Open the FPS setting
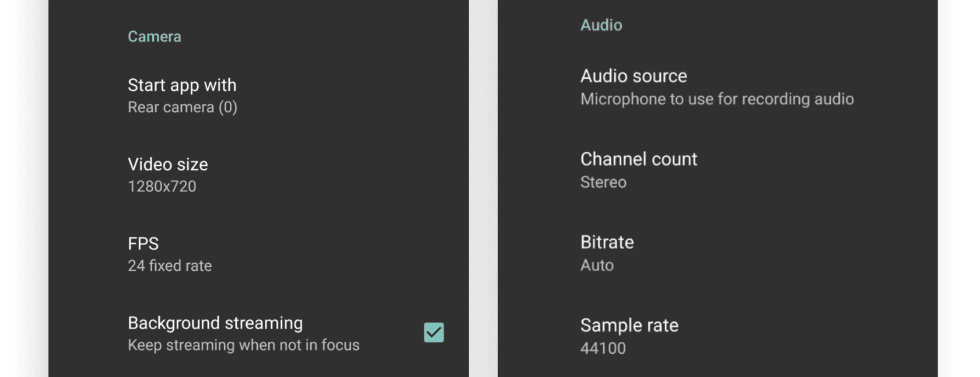This screenshot has height=377, width=980. 143,243
